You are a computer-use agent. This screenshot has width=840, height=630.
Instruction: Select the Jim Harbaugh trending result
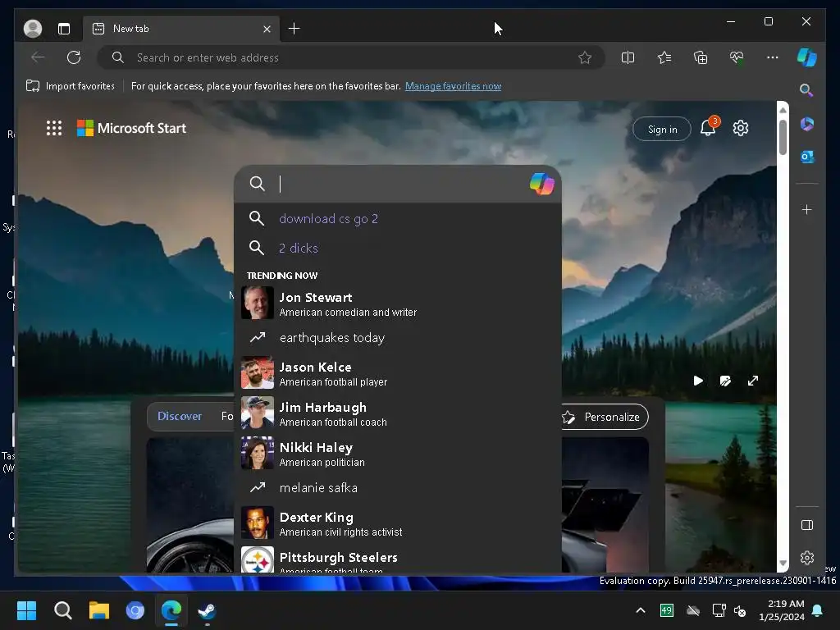(398, 413)
